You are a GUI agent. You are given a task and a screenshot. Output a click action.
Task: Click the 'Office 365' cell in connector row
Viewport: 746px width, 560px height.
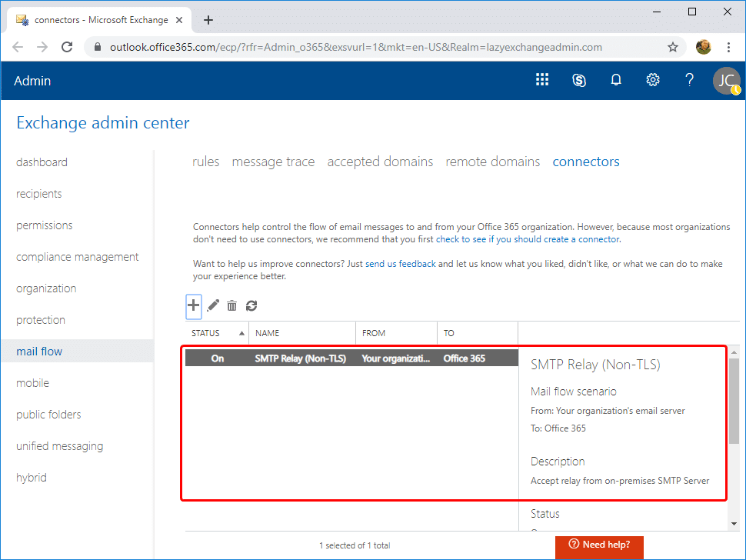click(x=465, y=358)
